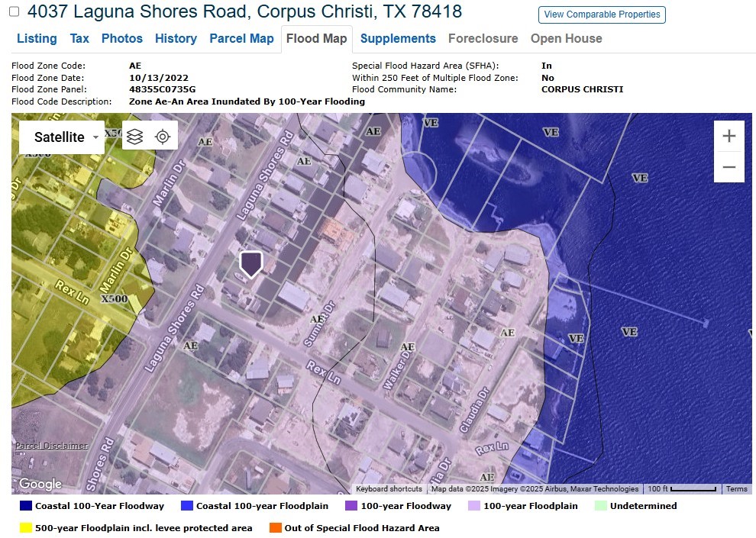The image size is (756, 538).
Task: Toggle the Out of Special Flood Hazard legend
Action: pos(275,527)
